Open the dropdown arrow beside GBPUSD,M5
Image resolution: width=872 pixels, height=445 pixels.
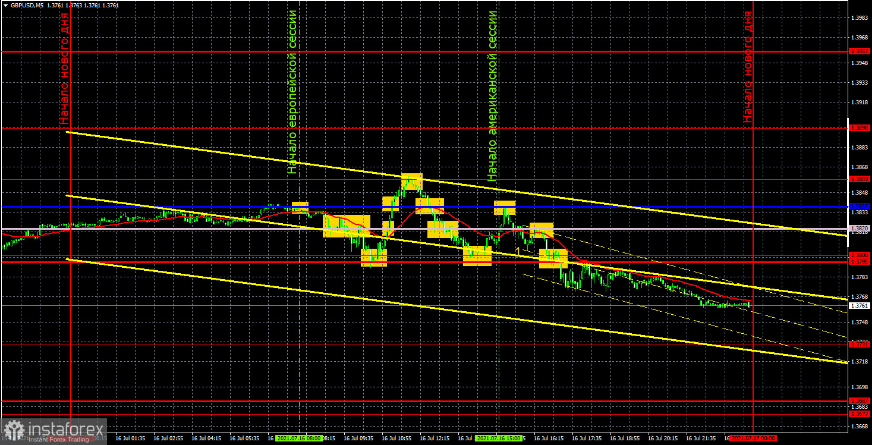click(x=5, y=4)
